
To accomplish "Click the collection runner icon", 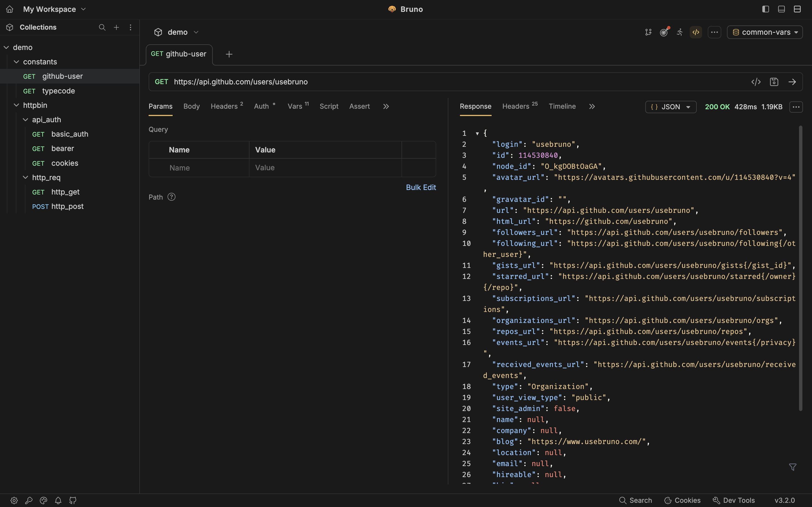I will click(x=679, y=32).
